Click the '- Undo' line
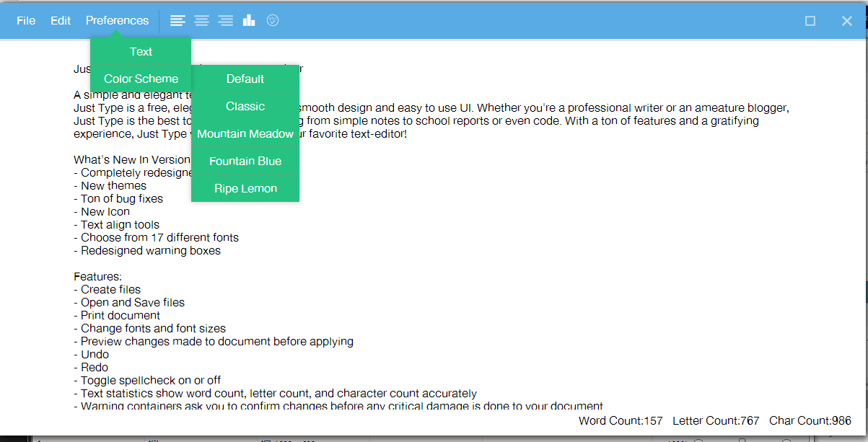 coord(92,354)
